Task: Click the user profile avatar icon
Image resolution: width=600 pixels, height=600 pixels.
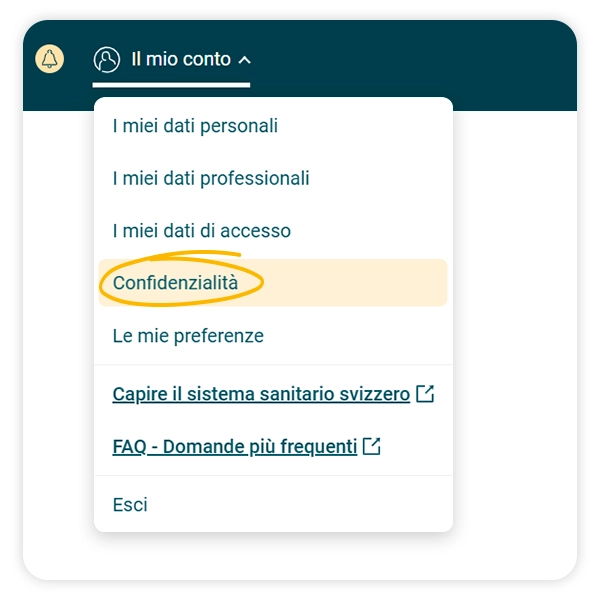Action: coord(106,60)
